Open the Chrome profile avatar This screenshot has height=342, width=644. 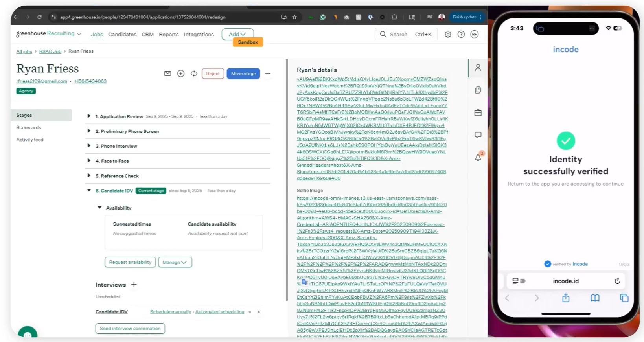click(x=442, y=17)
